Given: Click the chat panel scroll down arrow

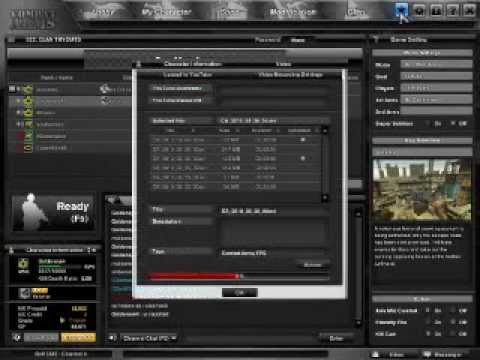Looking at the screenshot, I should (358, 323).
